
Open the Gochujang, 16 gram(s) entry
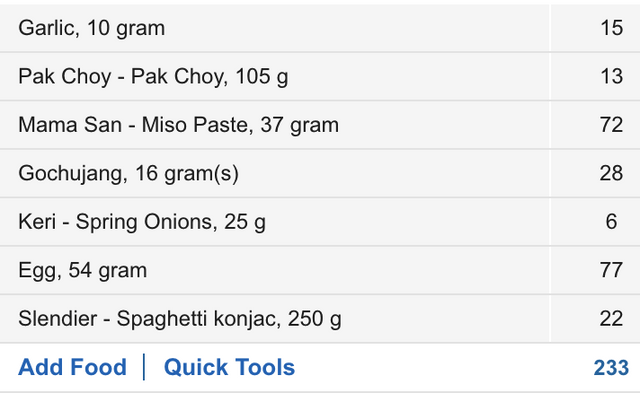point(128,173)
